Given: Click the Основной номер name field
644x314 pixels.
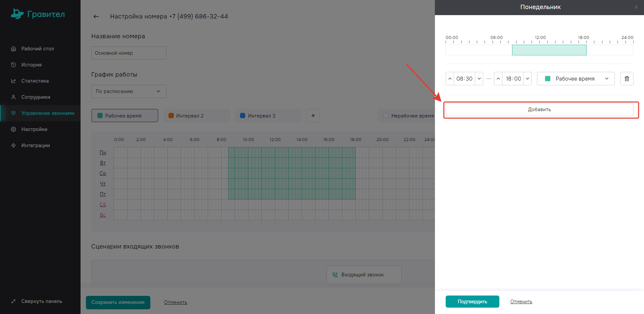Looking at the screenshot, I should [x=129, y=53].
